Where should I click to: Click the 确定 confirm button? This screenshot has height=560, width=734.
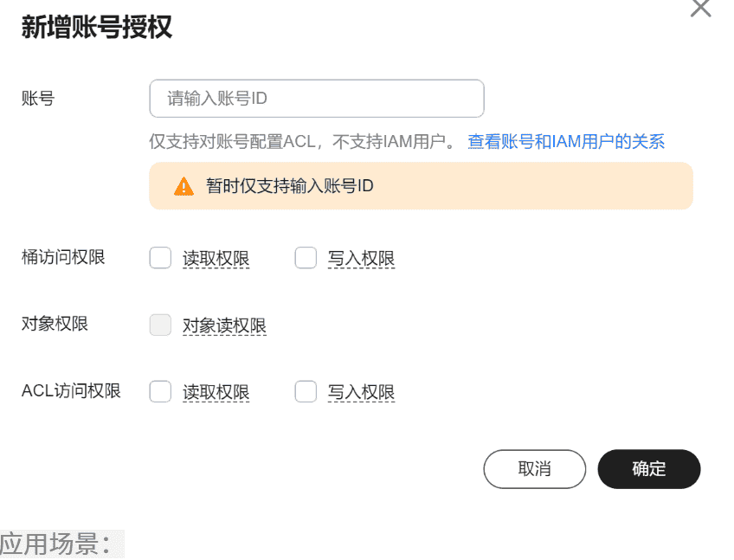[x=648, y=469]
